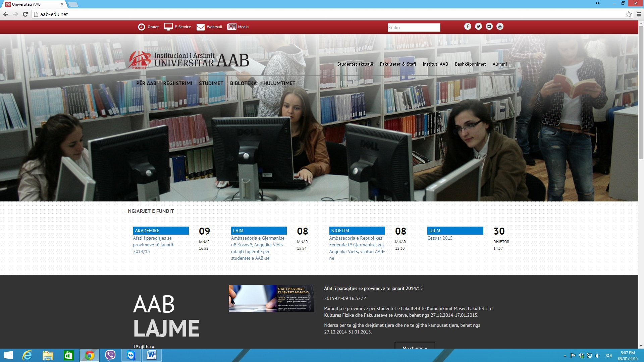Click the volume speaker tray icon

tap(597, 356)
